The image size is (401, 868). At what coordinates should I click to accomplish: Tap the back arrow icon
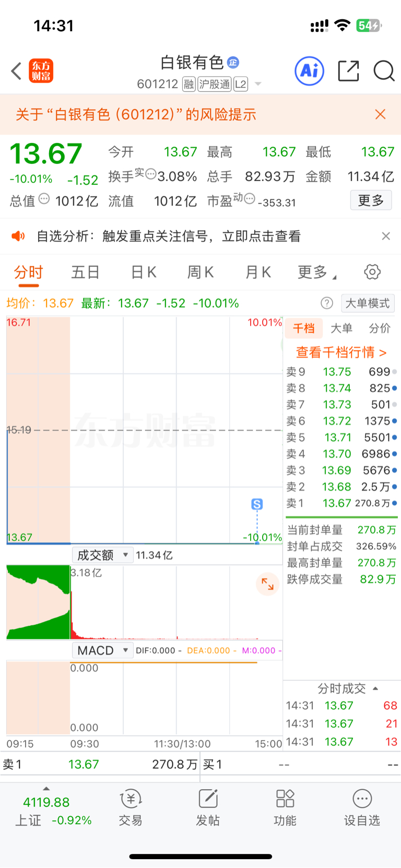pyautogui.click(x=16, y=71)
